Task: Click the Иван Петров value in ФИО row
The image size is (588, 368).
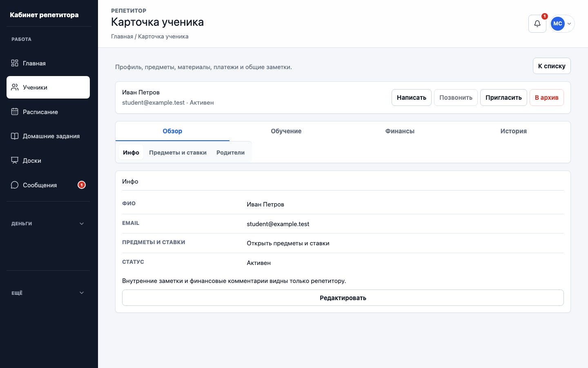Action: [x=265, y=204]
